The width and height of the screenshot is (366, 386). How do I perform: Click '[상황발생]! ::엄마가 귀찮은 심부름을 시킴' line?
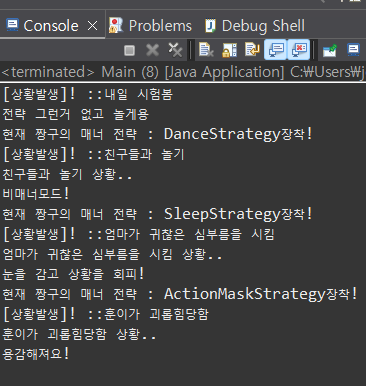coord(139,234)
